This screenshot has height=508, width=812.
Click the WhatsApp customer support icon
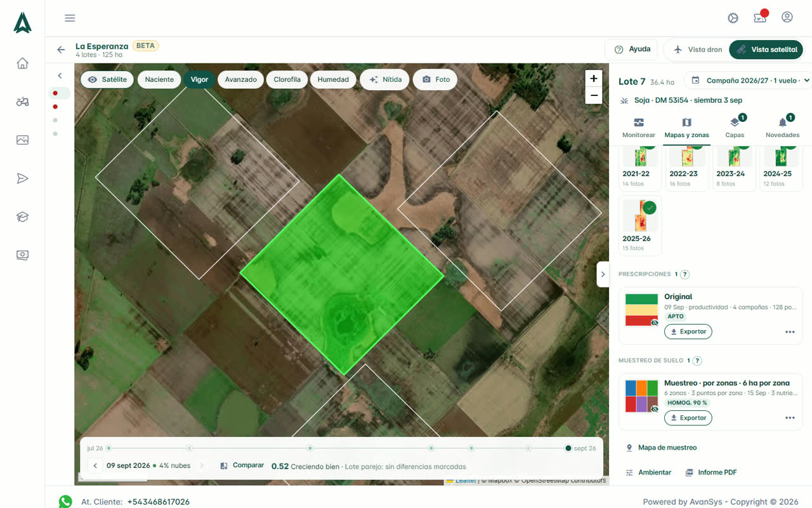coord(65,502)
